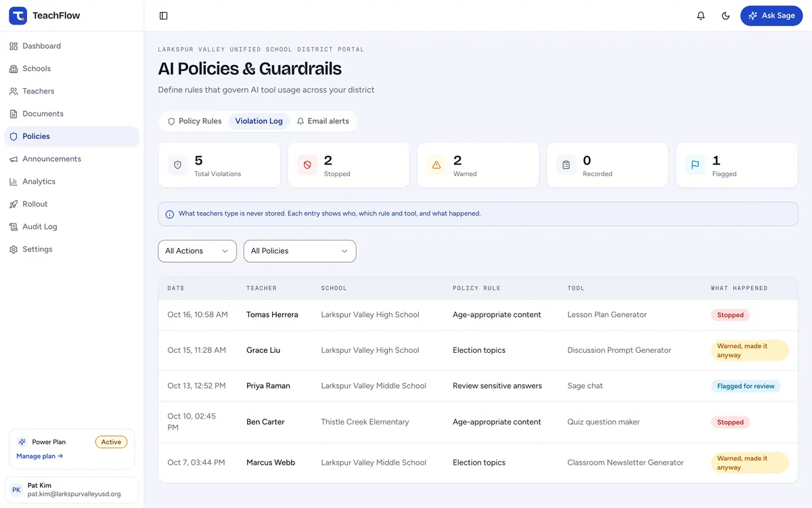Viewport: 812px width, 508px height.
Task: Switch to the Violation Log tab
Action: click(x=258, y=121)
